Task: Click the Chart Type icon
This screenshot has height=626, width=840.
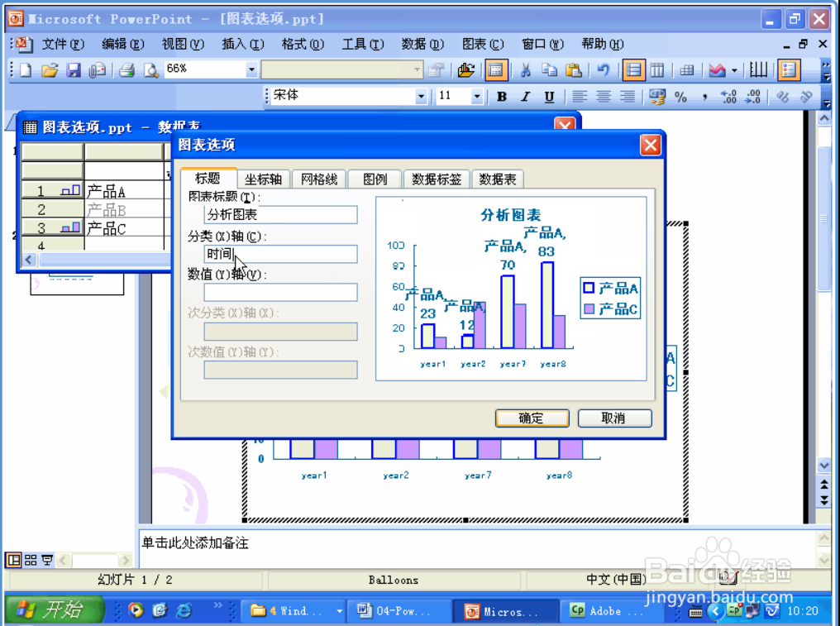Action: [717, 70]
